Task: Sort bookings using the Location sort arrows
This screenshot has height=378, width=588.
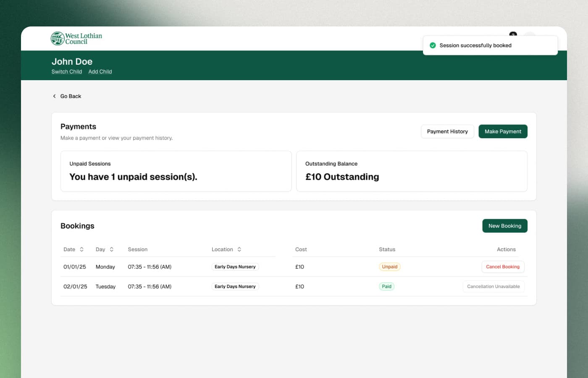Action: (239, 249)
